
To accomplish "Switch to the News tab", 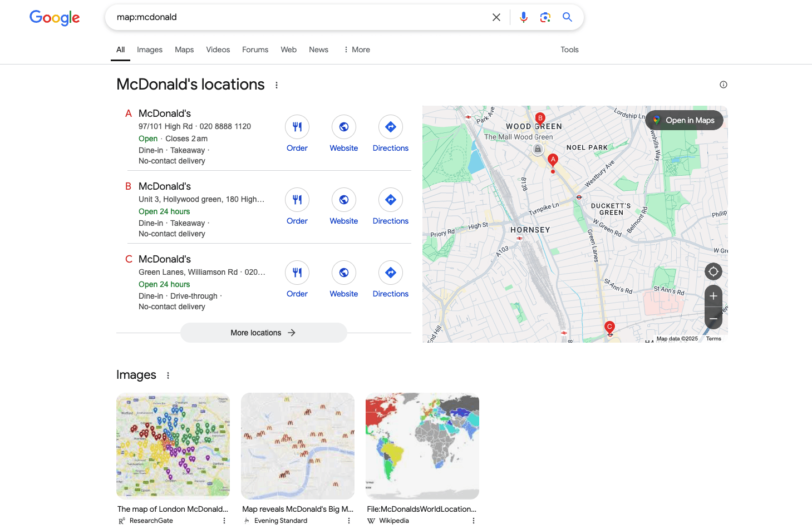I will 318,50.
